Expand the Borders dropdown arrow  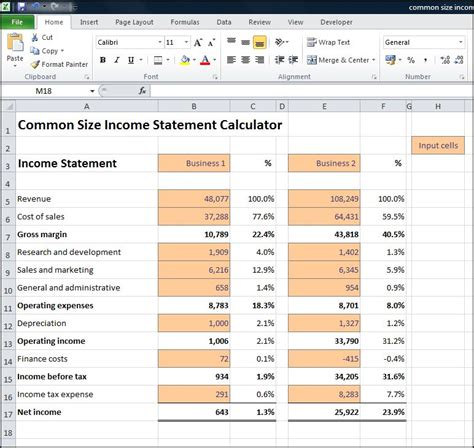pyautogui.click(x=168, y=60)
